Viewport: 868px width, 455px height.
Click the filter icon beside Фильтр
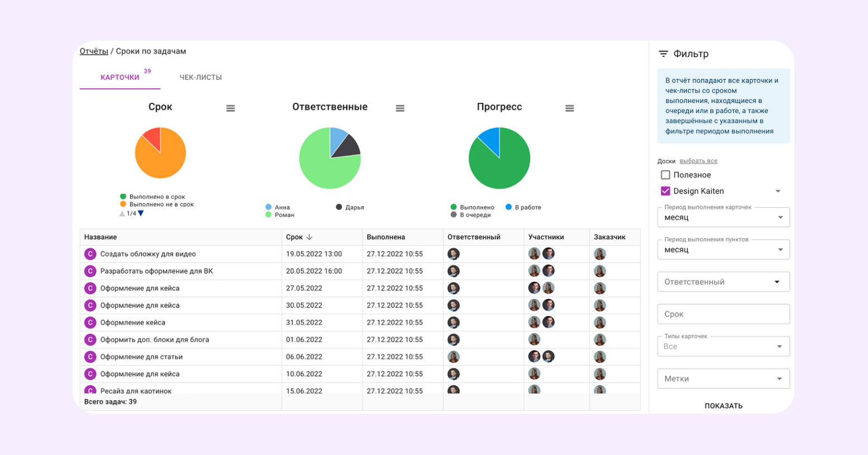tap(663, 54)
